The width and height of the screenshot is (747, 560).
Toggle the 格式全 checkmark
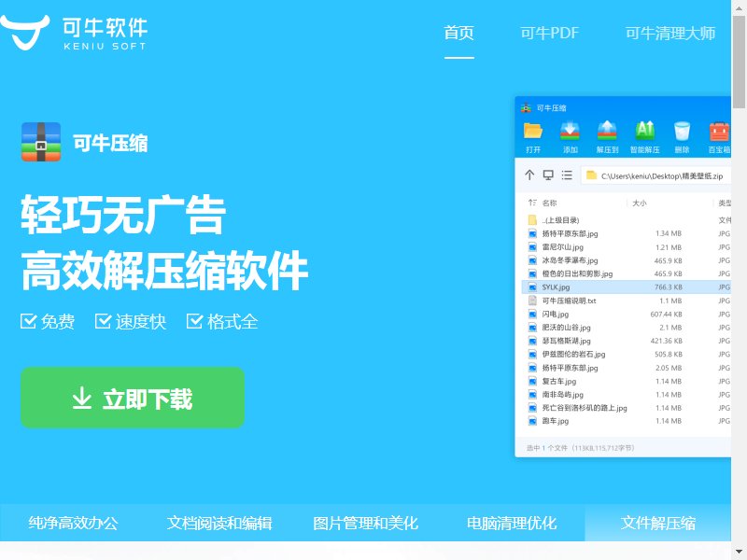pos(194,321)
